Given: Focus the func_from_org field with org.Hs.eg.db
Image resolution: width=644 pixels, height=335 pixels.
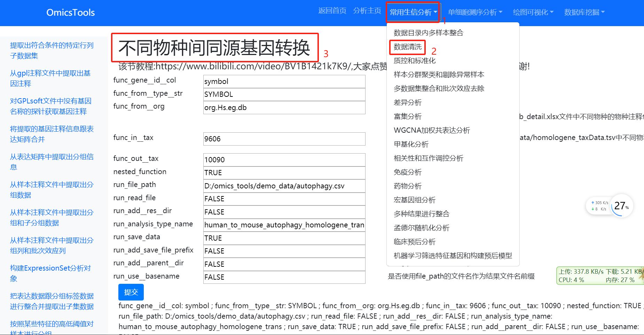Looking at the screenshot, I should click(x=284, y=108).
